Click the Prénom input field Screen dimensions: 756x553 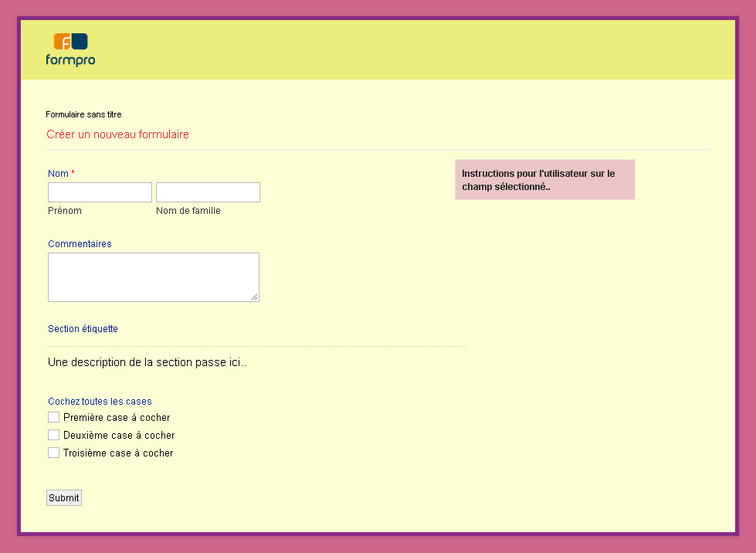[x=100, y=192]
